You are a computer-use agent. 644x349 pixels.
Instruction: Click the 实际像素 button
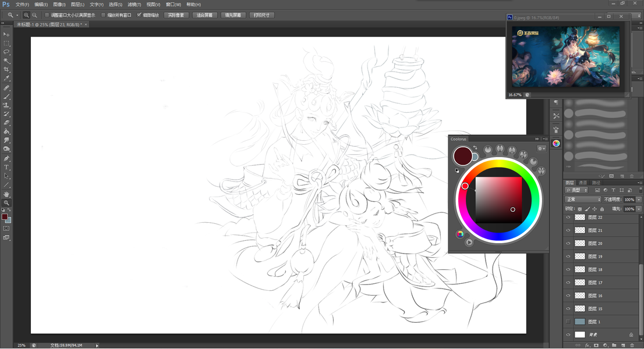(176, 15)
